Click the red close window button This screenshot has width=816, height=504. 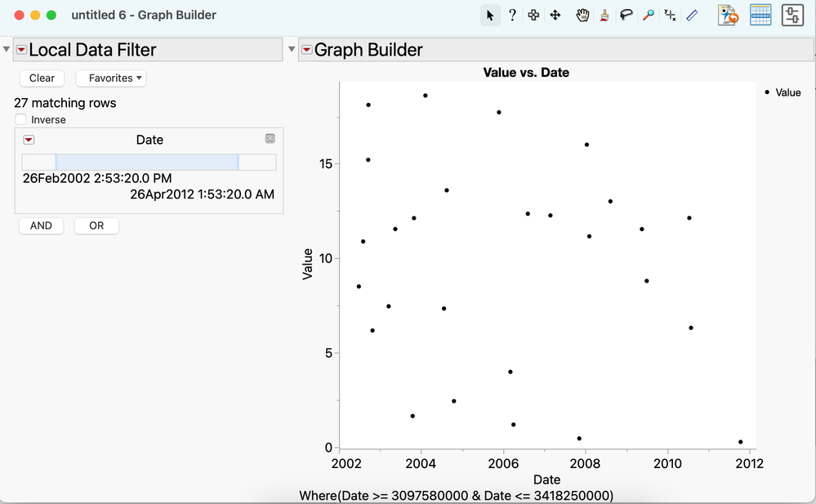coord(20,15)
